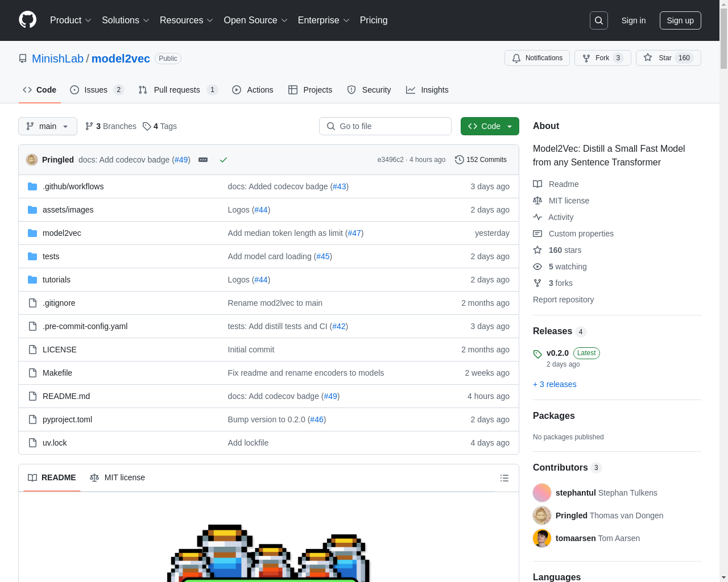Switch to the Pull requests tab
Screen dimensions: 728x582
click(178, 90)
